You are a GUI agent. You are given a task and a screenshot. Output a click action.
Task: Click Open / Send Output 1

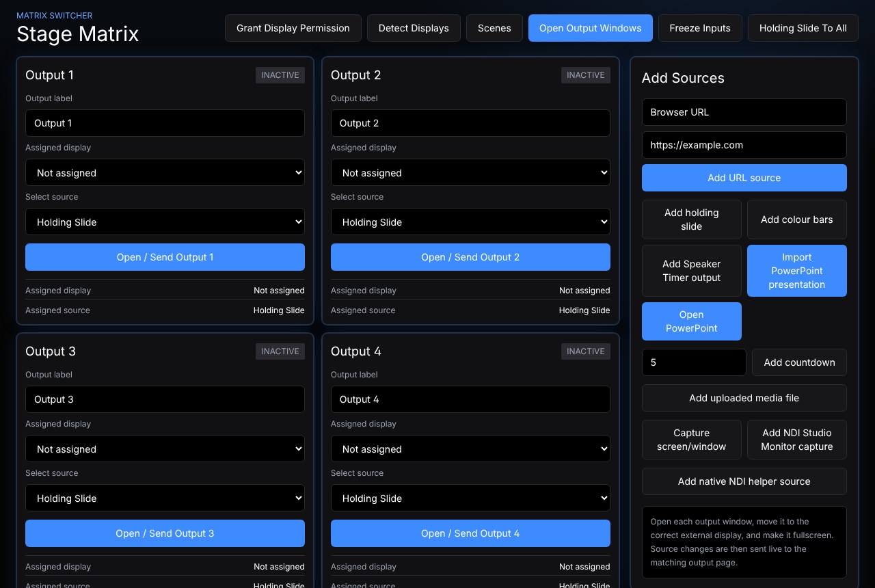point(165,257)
